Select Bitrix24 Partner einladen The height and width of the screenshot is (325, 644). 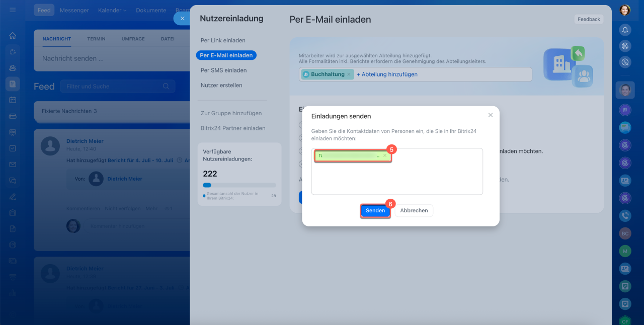click(232, 128)
